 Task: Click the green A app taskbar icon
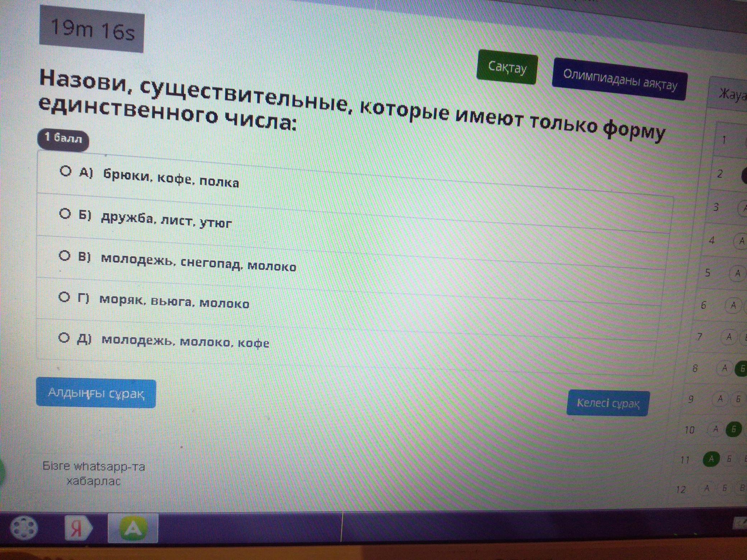pyautogui.click(x=133, y=528)
